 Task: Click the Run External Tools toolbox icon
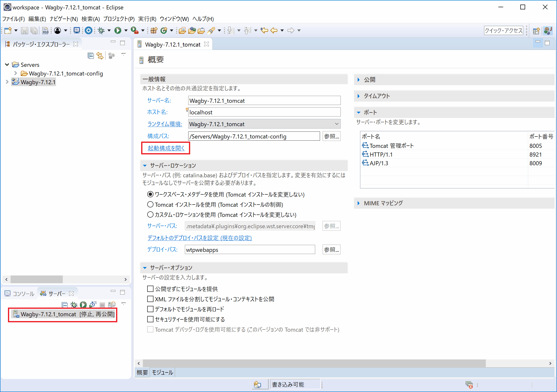(x=135, y=30)
